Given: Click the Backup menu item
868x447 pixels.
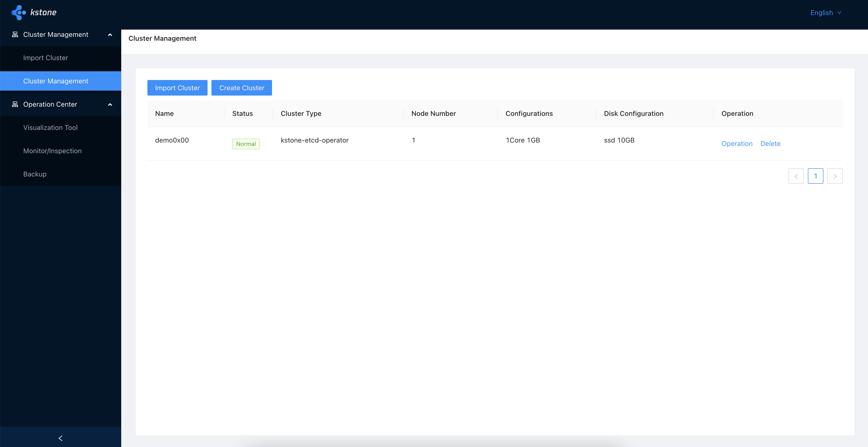Looking at the screenshot, I should tap(35, 173).
